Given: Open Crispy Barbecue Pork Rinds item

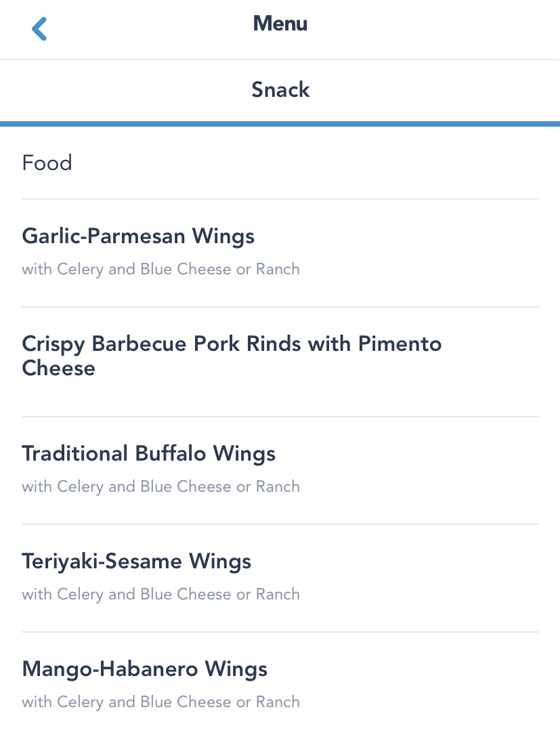Looking at the screenshot, I should tap(232, 344).
